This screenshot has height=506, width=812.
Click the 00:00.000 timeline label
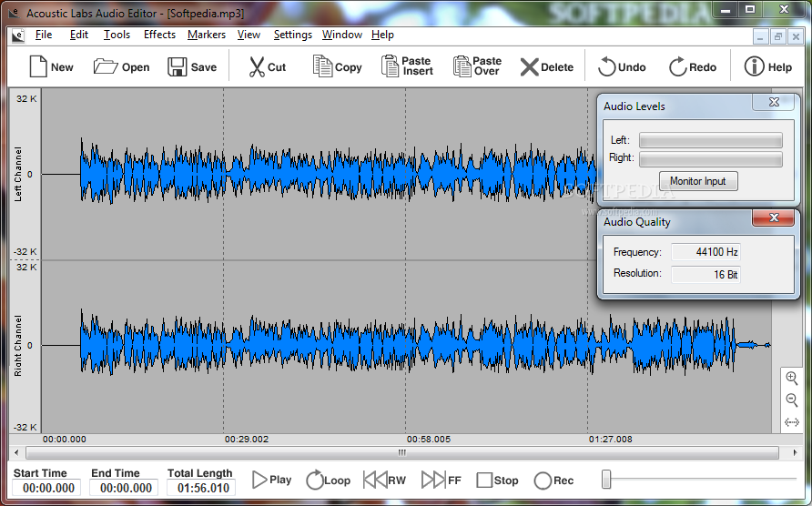click(65, 440)
